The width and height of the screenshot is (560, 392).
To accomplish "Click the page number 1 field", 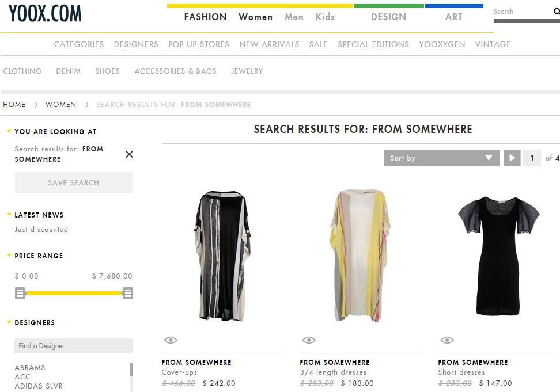I will (532, 158).
